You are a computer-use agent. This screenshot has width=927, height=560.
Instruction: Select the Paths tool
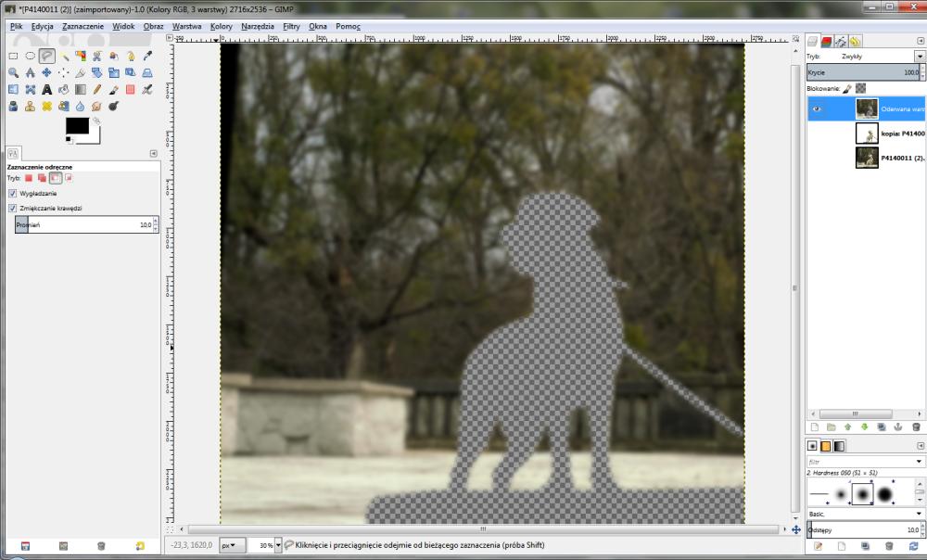[x=131, y=57]
